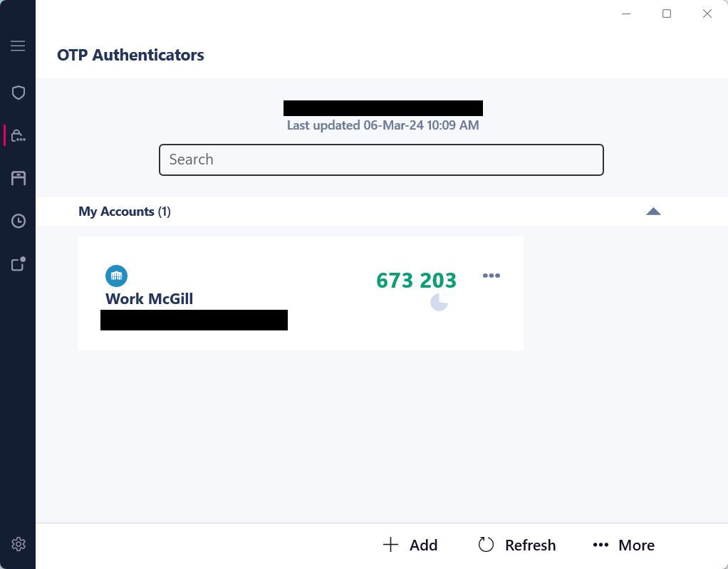This screenshot has height=569, width=728.
Task: Click the OTP countdown timer pie
Action: click(439, 303)
